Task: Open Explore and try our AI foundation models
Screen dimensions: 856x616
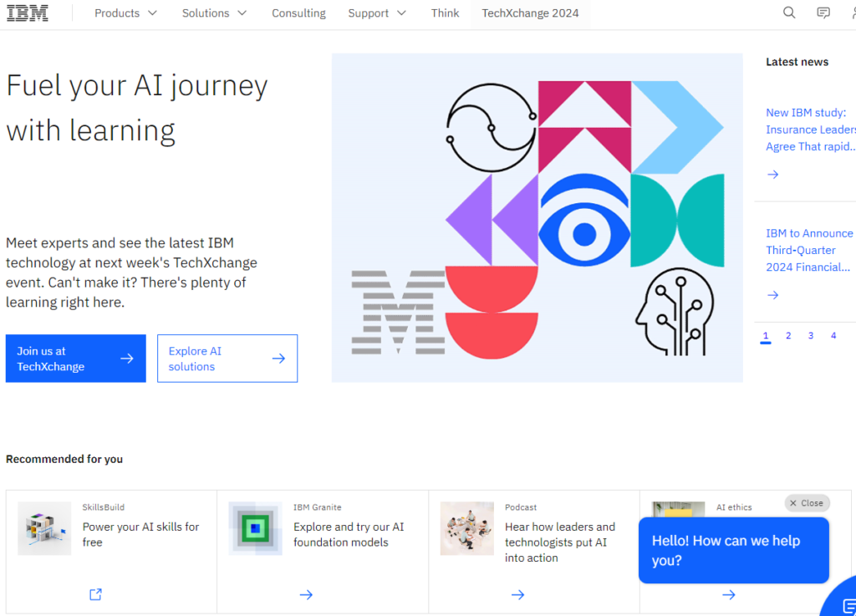Action: (x=349, y=534)
